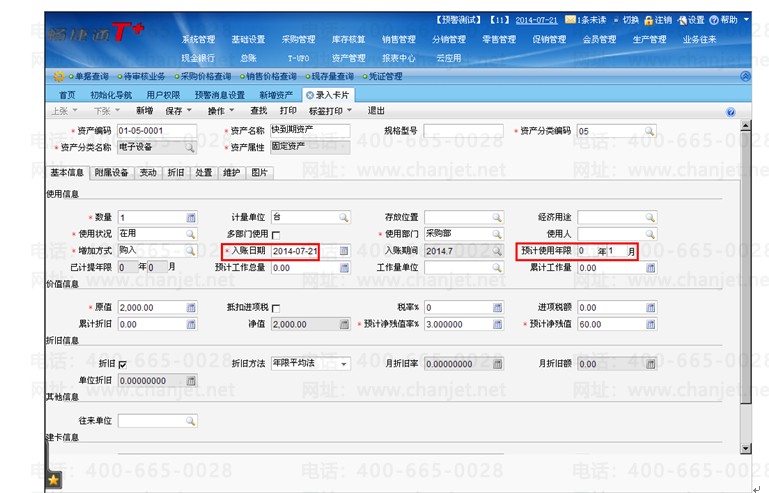Expand the 折旧方法 dropdown
769x493 pixels.
coord(344,364)
